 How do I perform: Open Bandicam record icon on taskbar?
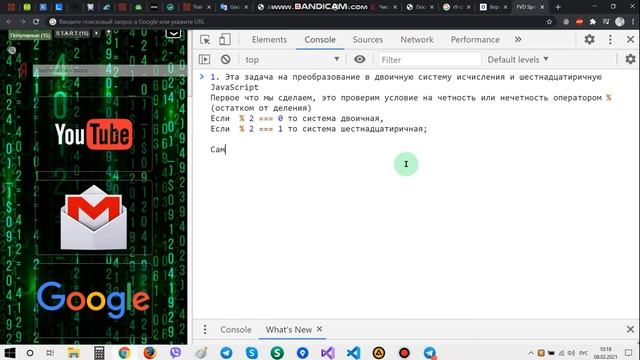coord(404,353)
